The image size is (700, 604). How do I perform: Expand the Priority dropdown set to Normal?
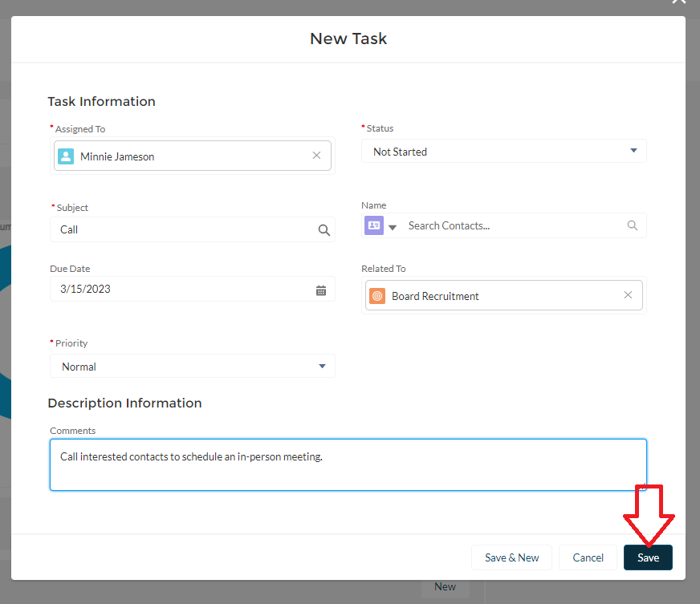tap(192, 367)
